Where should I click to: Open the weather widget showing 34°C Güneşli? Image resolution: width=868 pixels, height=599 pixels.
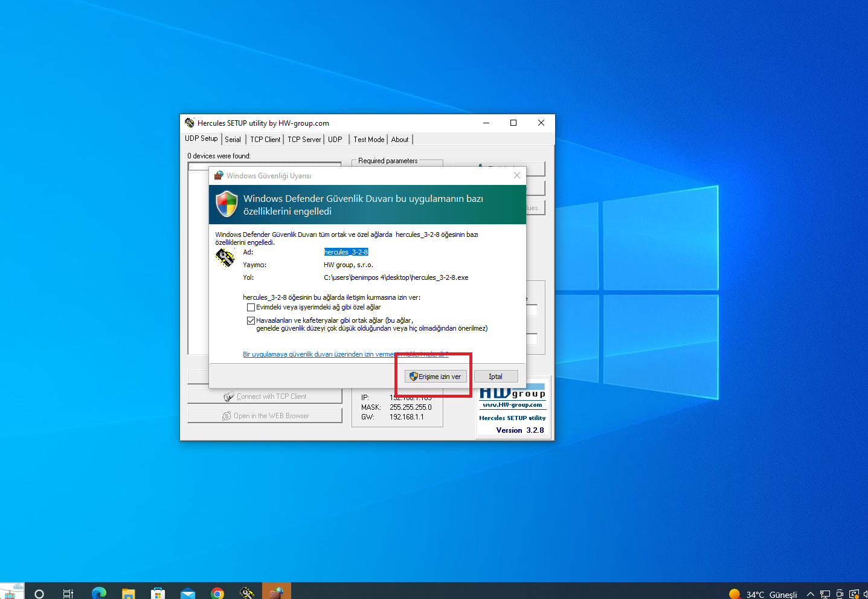[x=763, y=594]
